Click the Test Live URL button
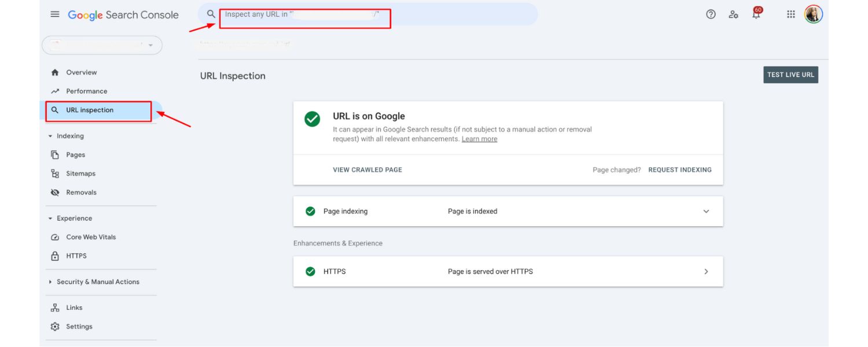 click(x=790, y=75)
